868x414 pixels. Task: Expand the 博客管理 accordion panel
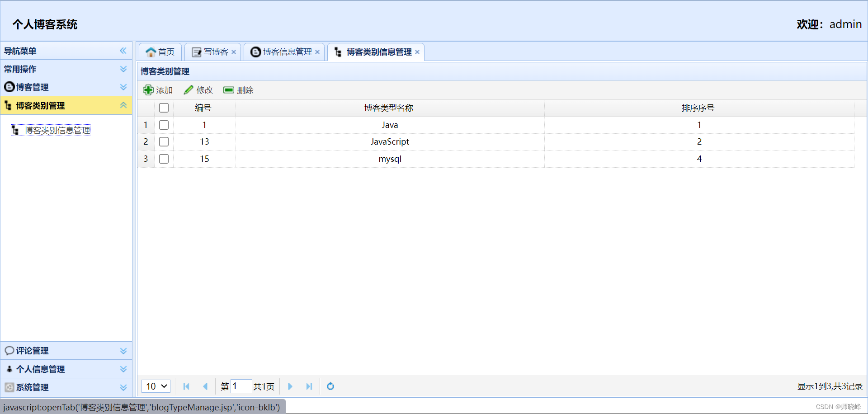pyautogui.click(x=123, y=87)
